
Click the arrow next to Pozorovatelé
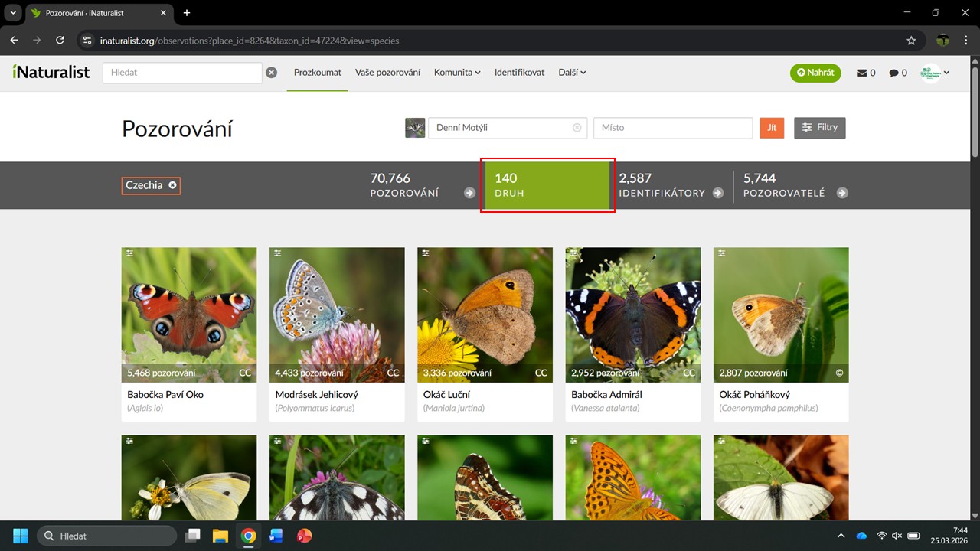842,193
